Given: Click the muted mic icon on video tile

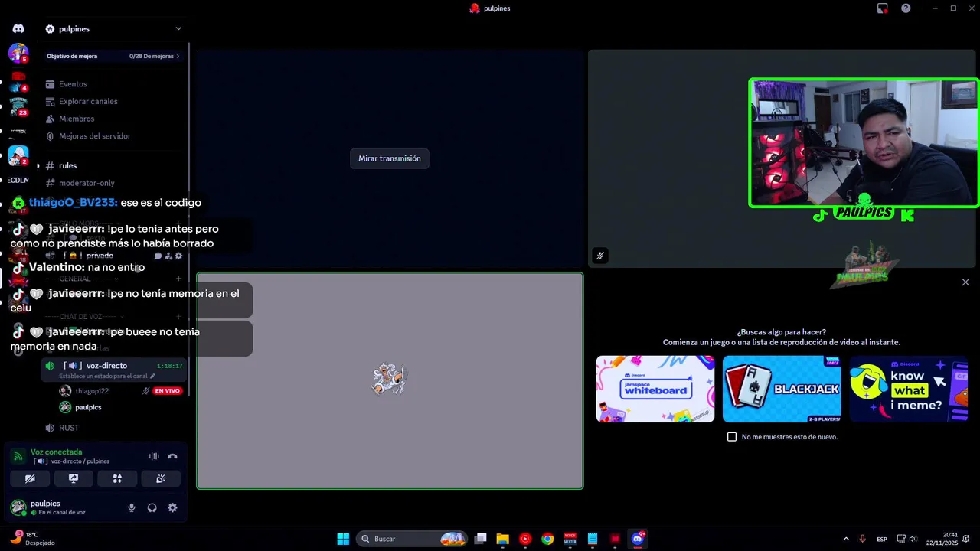Looking at the screenshot, I should point(600,256).
